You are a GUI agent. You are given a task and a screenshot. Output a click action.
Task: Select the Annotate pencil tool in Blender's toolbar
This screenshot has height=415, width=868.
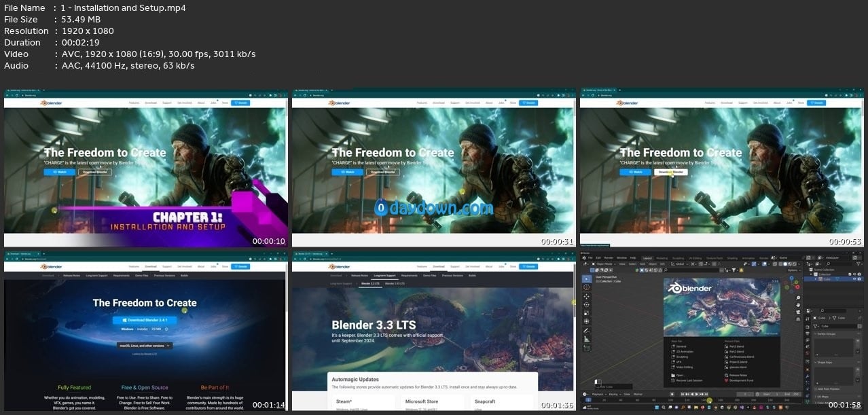[x=586, y=331]
